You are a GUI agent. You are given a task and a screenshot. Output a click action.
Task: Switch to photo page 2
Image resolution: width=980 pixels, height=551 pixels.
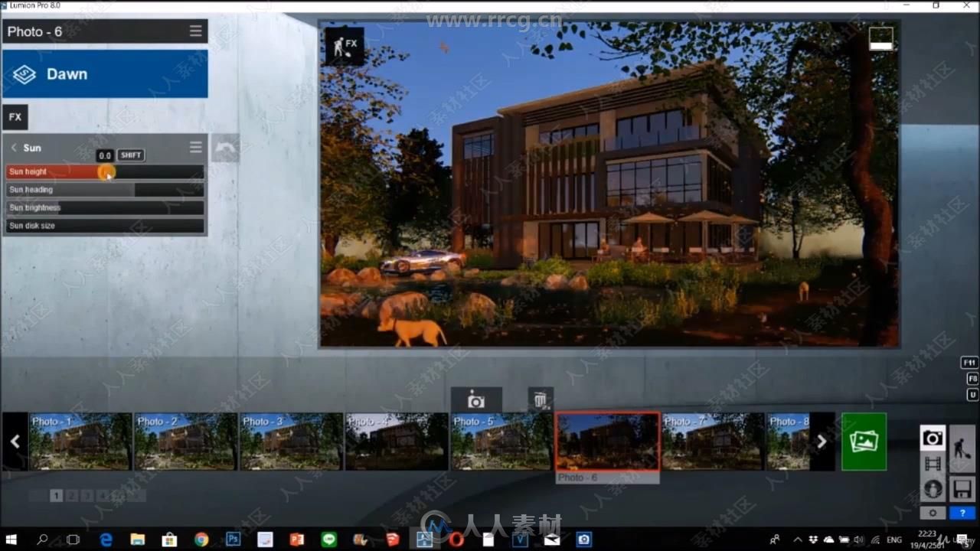coord(72,496)
